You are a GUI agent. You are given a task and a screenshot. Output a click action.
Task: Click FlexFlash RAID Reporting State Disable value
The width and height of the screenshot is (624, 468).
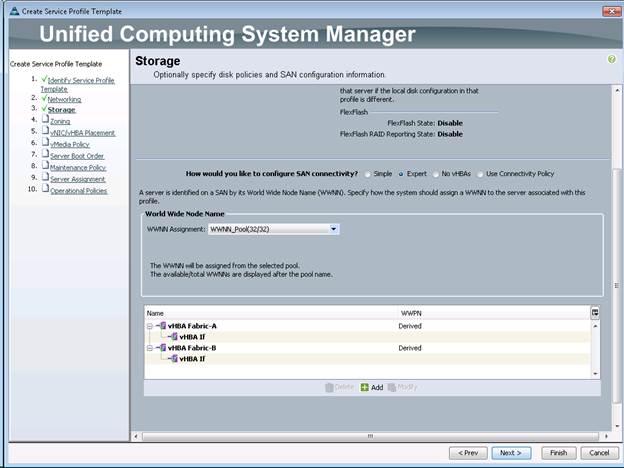click(450, 134)
